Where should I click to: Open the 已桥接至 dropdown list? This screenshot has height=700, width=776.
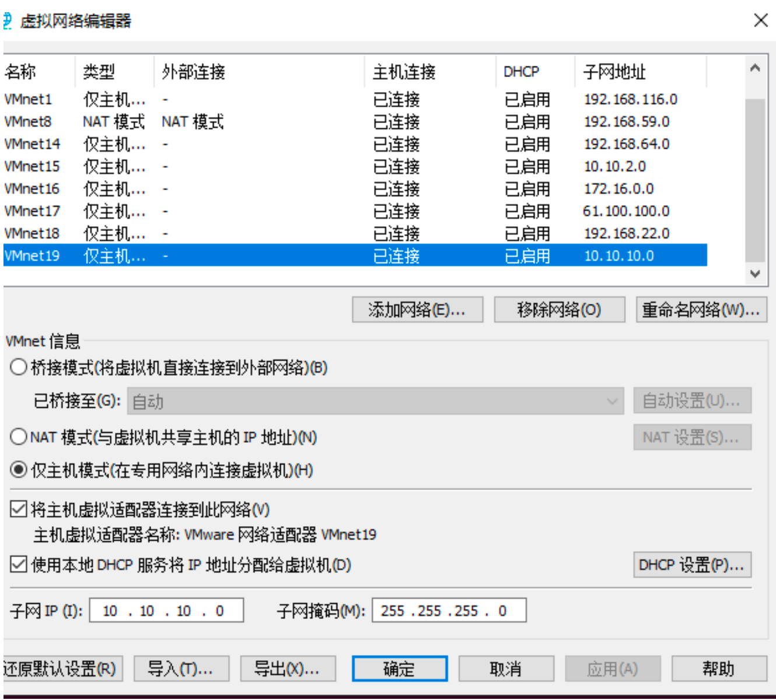375,401
